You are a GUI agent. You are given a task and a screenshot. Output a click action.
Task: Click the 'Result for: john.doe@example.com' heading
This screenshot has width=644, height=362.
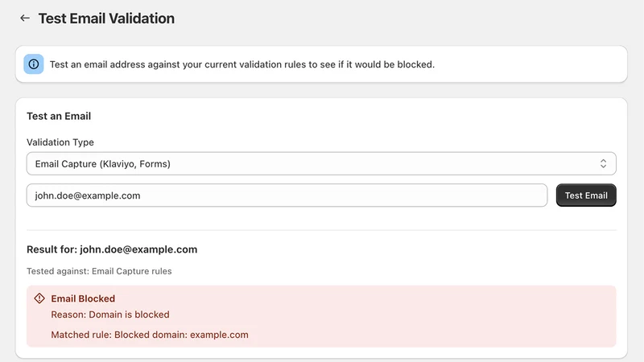click(112, 249)
